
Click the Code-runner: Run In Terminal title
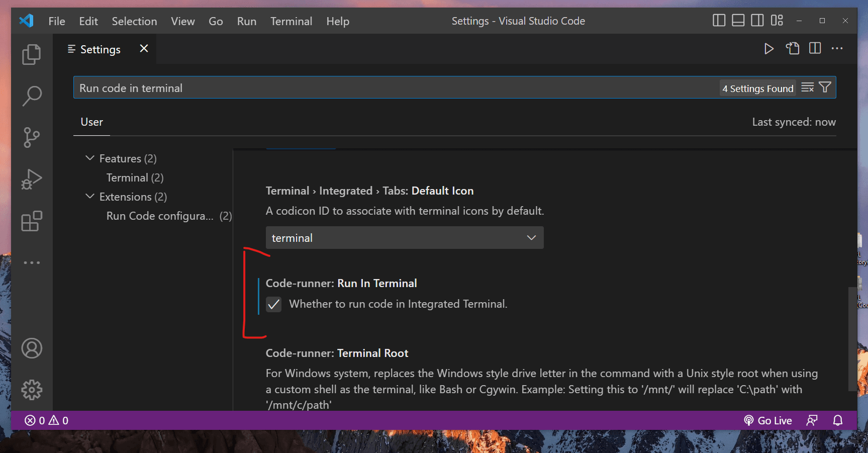point(341,283)
